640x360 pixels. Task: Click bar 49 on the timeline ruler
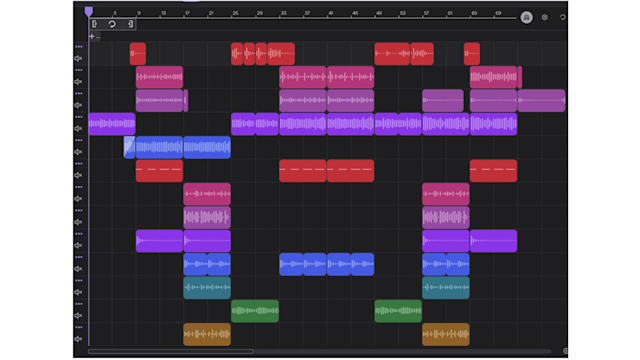(x=379, y=13)
